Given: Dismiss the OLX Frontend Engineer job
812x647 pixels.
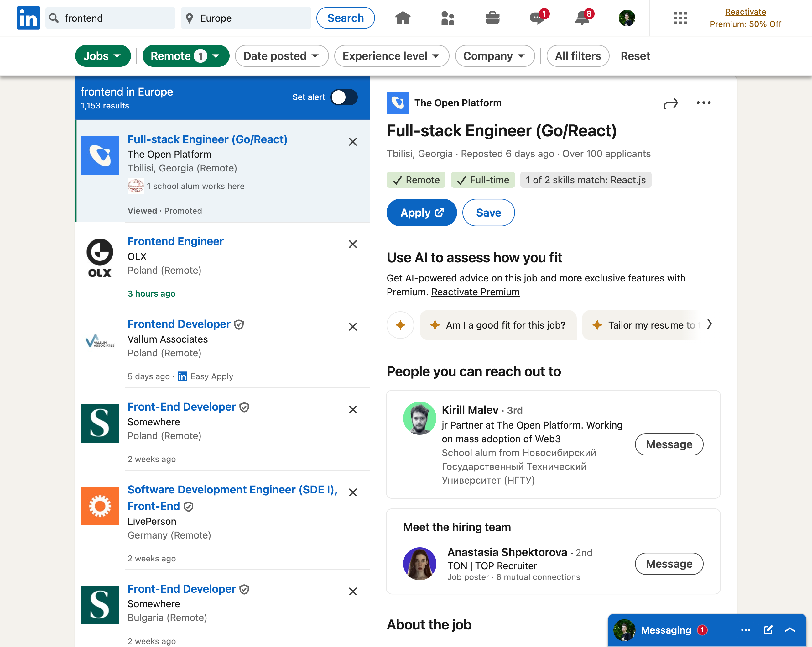Looking at the screenshot, I should point(352,244).
